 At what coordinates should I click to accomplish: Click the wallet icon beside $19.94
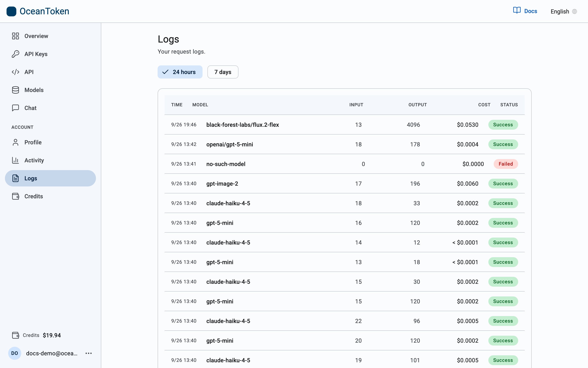(x=16, y=335)
